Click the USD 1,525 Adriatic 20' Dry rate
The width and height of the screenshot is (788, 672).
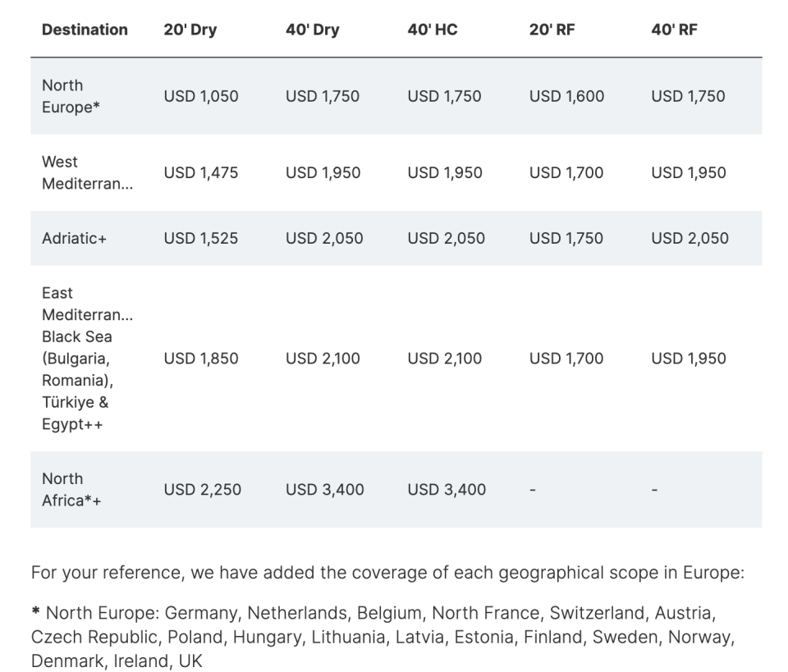201,238
